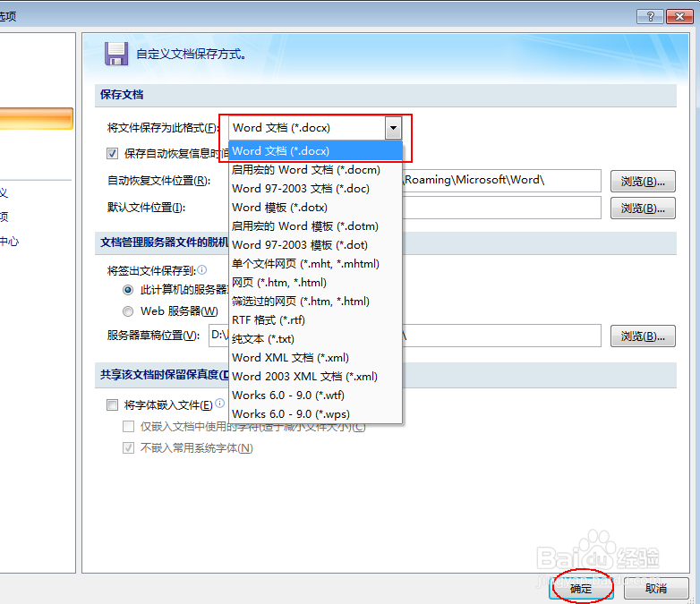Select 纯文本 (*.txt) option
Image resolution: width=700 pixels, height=604 pixels.
click(x=315, y=338)
